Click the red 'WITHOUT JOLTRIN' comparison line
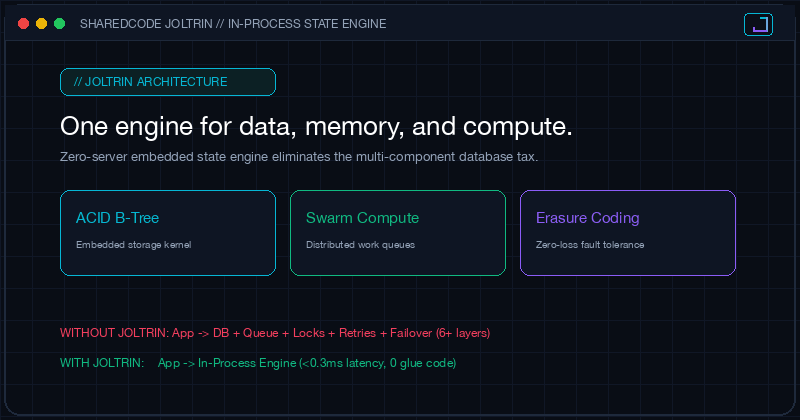 point(275,333)
